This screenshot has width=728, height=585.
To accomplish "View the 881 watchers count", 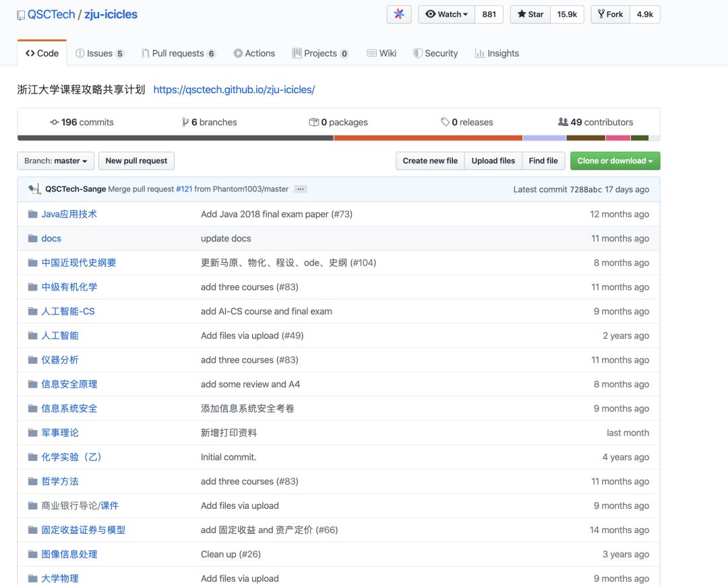I will 489,14.
